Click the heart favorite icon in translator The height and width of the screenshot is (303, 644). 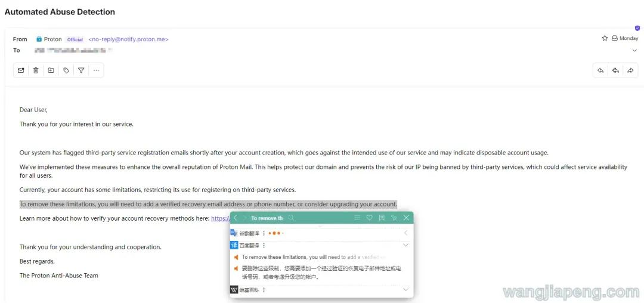point(370,218)
